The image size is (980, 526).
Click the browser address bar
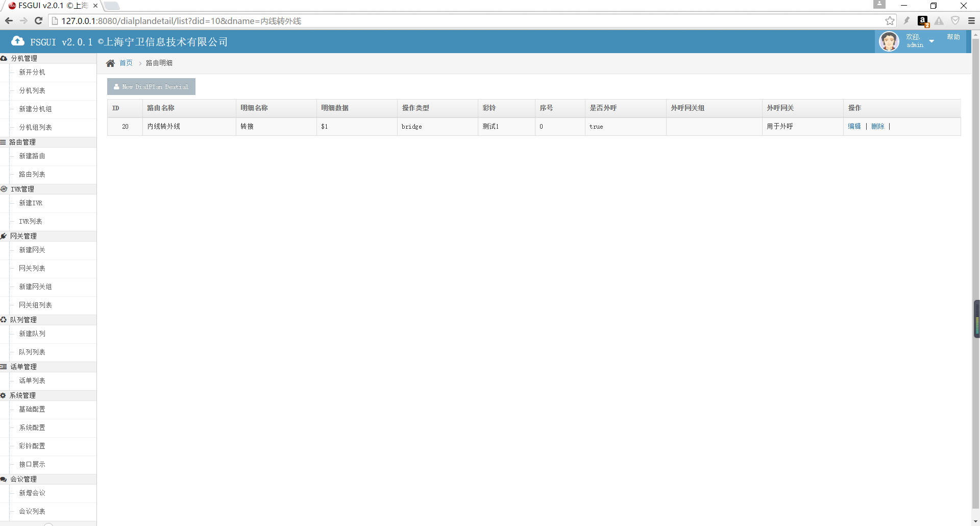459,21
